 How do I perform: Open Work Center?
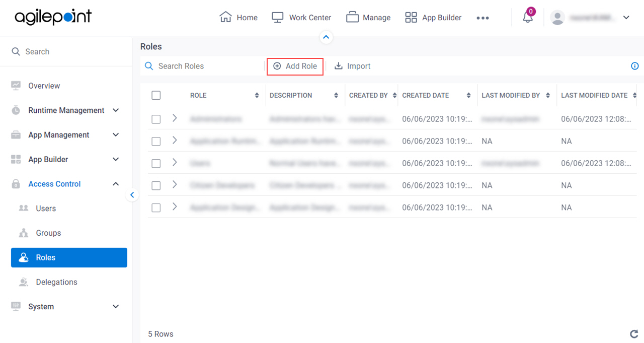[301, 17]
